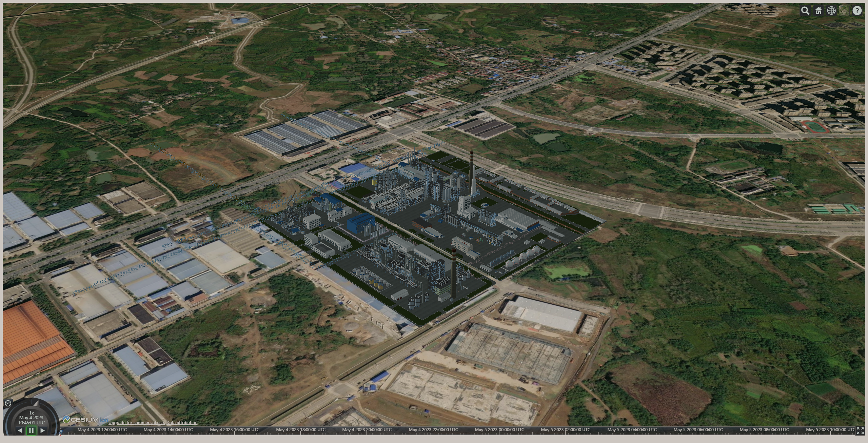Jump timeline to May 4 2023 14:00:00 UTC
The height and width of the screenshot is (443, 868).
[168, 430]
